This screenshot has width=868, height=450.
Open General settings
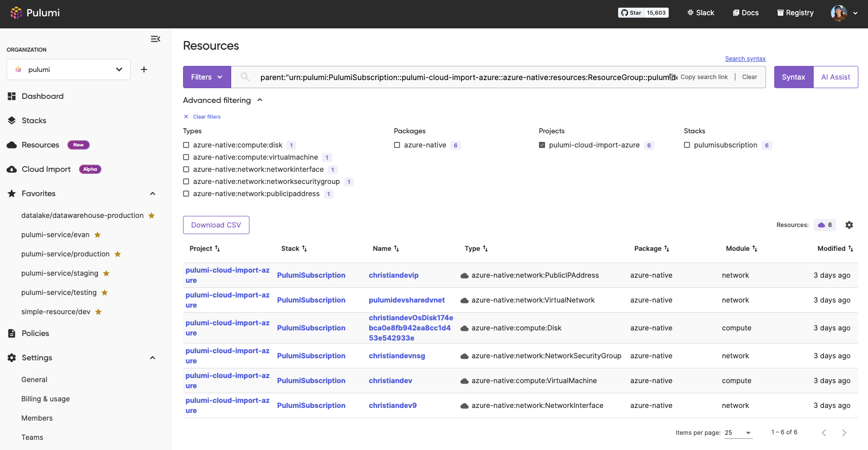click(34, 380)
